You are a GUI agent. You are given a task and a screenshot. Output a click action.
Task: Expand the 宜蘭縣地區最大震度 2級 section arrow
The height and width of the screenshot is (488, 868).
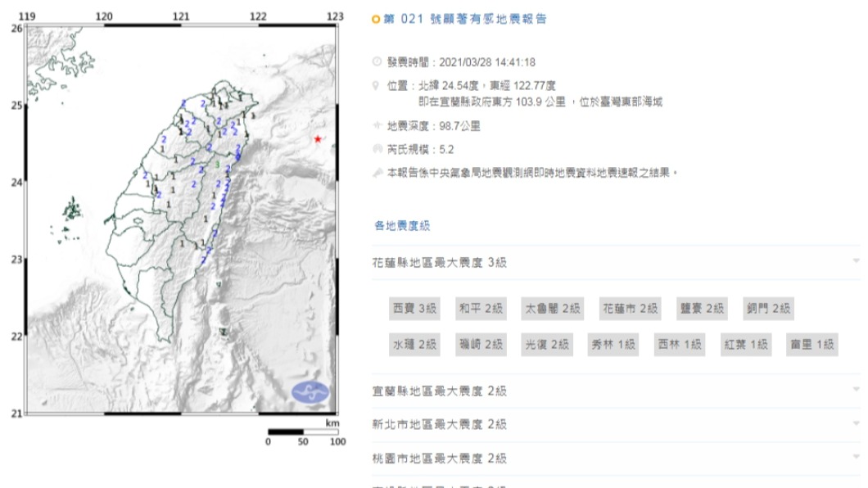coord(856,390)
